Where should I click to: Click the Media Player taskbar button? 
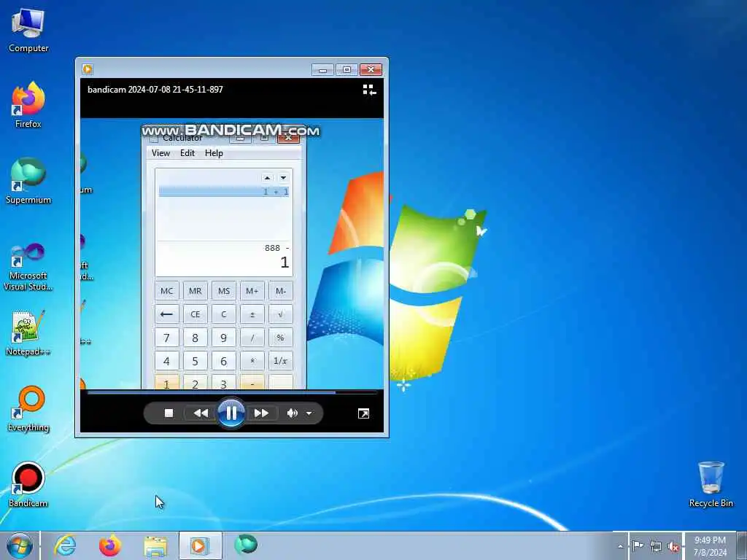click(200, 545)
